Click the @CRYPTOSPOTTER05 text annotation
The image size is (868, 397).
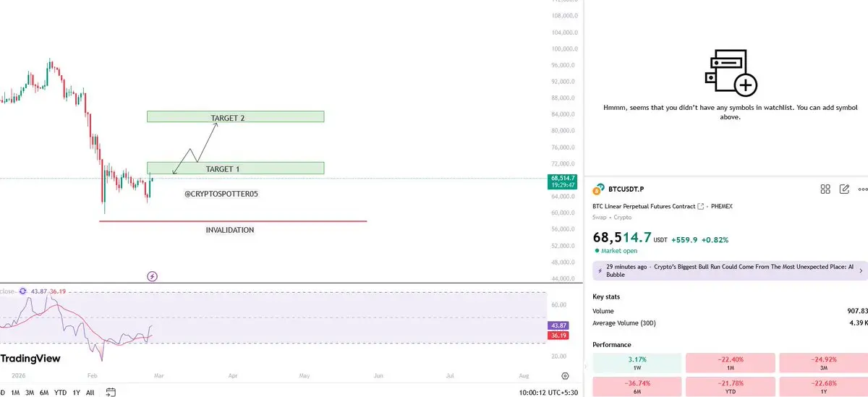coord(221,195)
